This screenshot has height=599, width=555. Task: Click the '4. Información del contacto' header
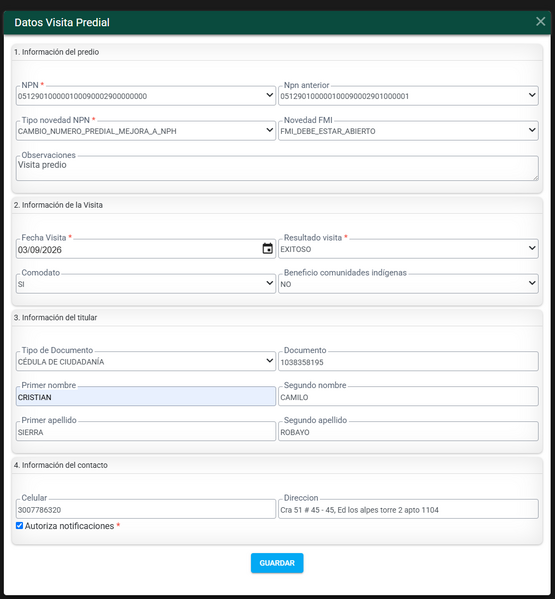coord(61,465)
